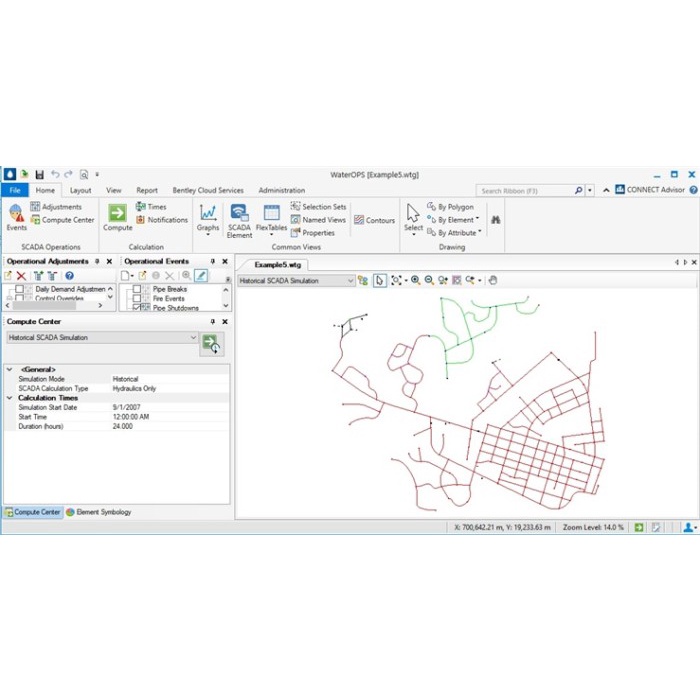This screenshot has width=700, height=700.
Task: Click the Simulation Mode value Historical
Action: tap(125, 379)
